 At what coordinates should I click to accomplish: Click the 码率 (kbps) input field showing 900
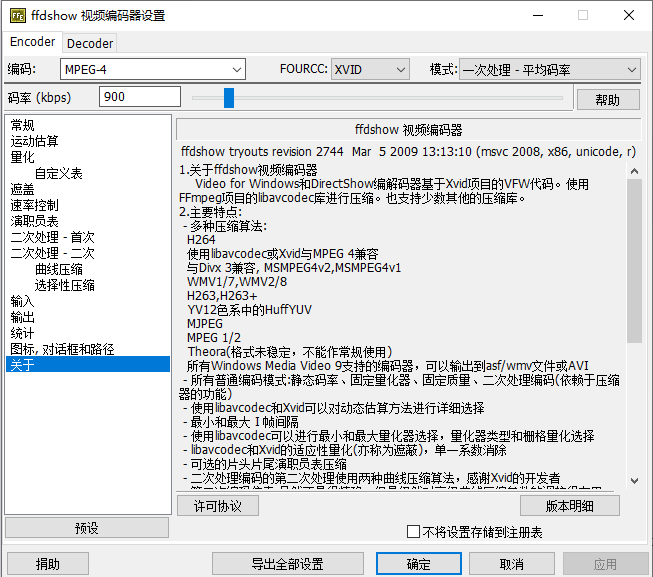coord(140,97)
